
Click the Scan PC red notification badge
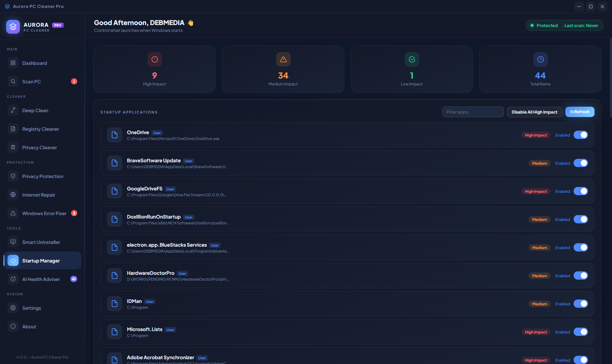(74, 81)
